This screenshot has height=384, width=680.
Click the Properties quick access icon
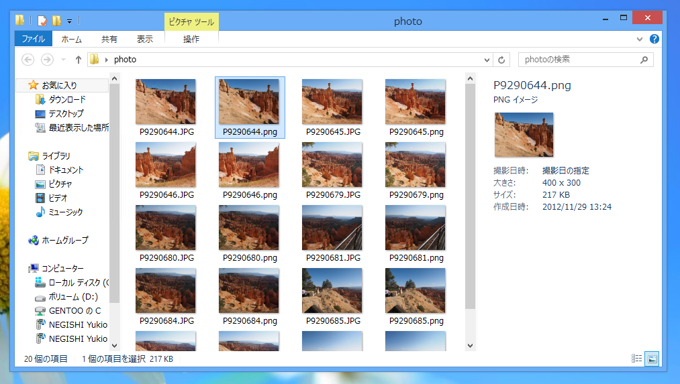[x=42, y=20]
